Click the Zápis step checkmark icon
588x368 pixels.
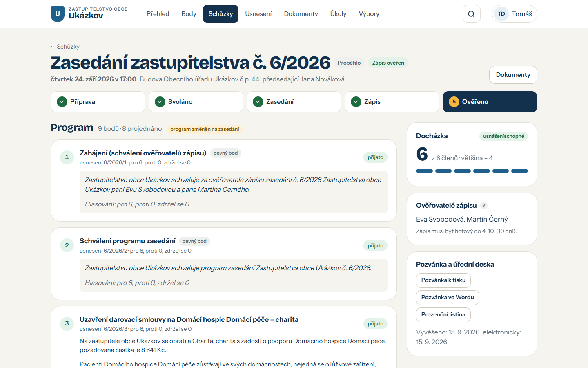[x=356, y=102]
